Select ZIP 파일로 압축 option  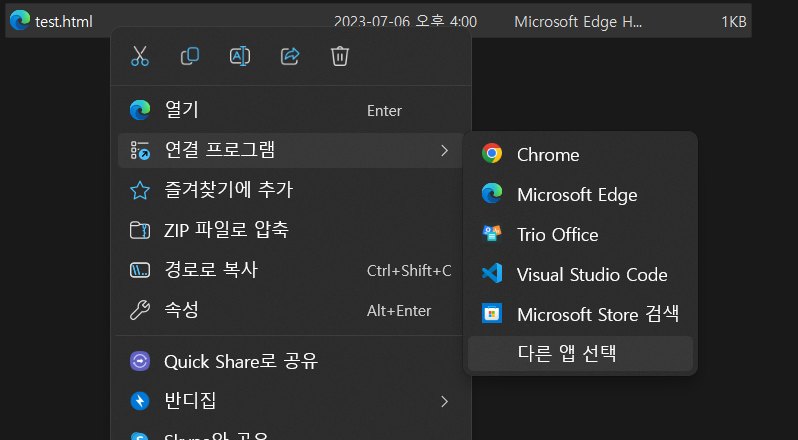[291, 230]
